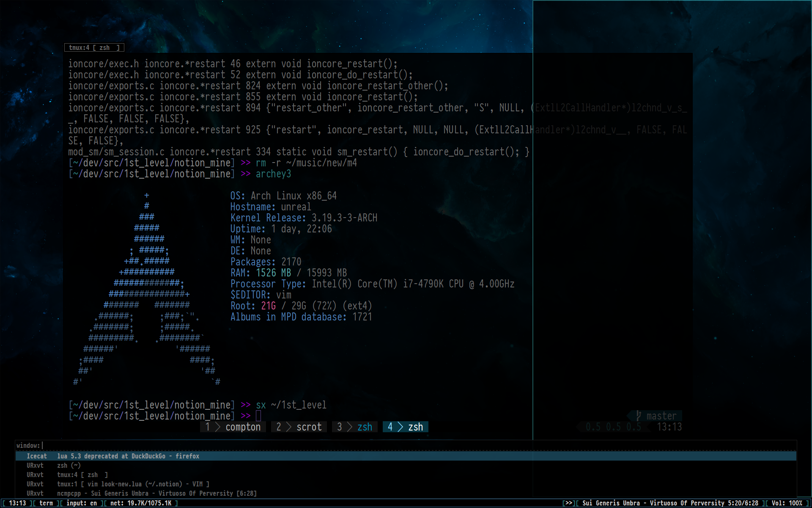Click the sx ~/1st_level command
Screen dimensions: 812x508
291,405
